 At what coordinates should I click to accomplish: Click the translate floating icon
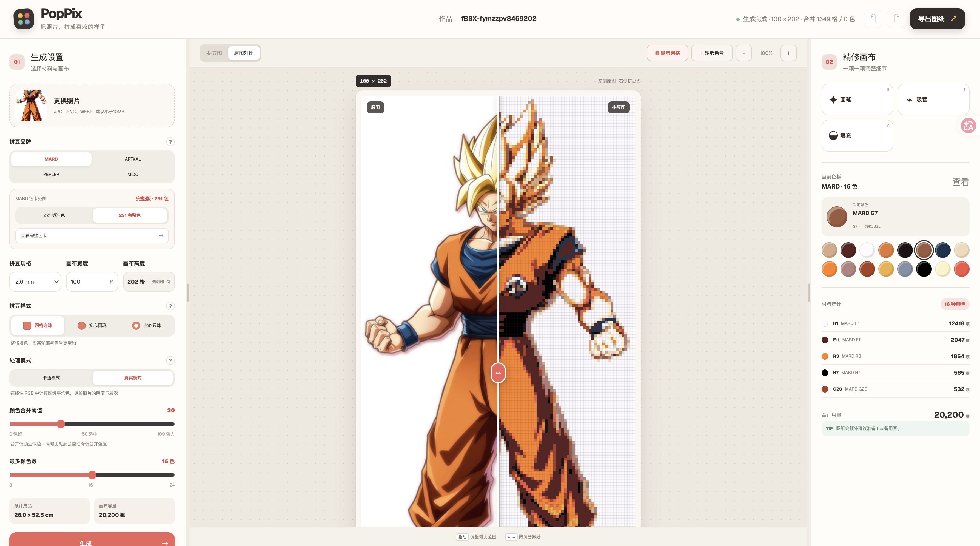968,125
